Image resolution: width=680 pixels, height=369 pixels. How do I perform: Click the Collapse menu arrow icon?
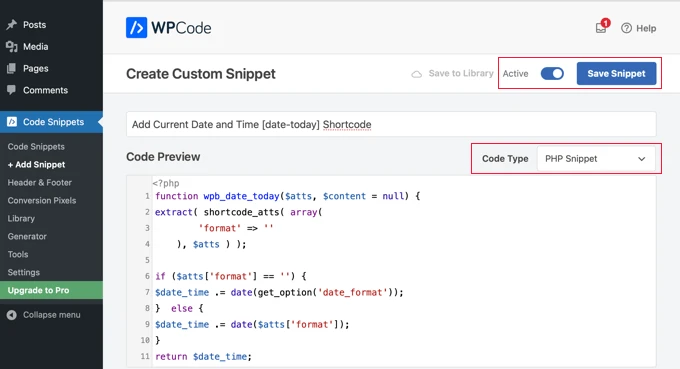point(12,315)
